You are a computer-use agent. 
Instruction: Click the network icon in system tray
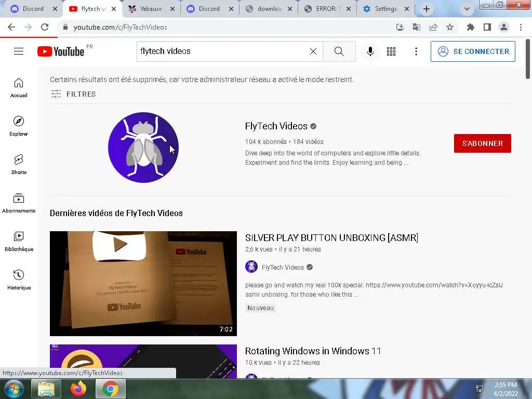pyautogui.click(x=480, y=389)
